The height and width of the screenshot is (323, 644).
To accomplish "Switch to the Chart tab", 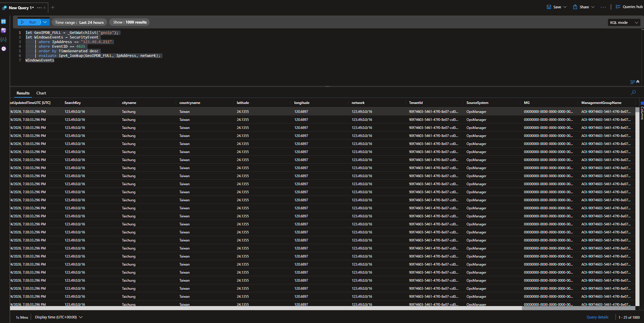I will 41,93.
